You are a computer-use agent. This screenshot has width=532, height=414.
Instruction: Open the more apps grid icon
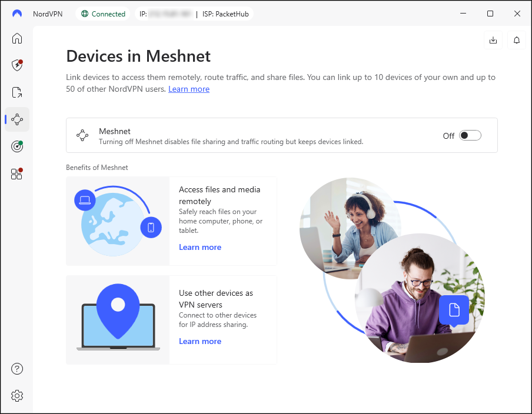pyautogui.click(x=17, y=174)
